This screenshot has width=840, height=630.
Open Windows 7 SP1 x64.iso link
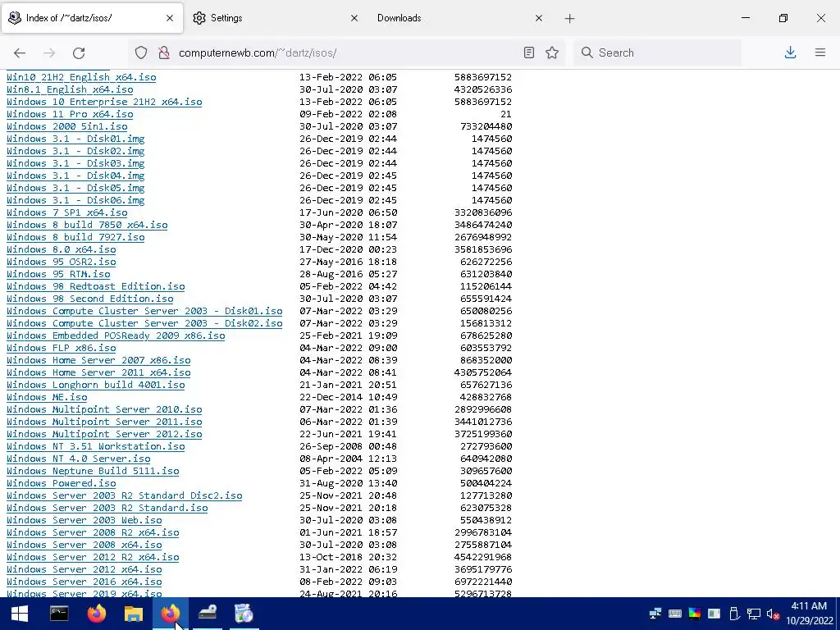point(67,212)
